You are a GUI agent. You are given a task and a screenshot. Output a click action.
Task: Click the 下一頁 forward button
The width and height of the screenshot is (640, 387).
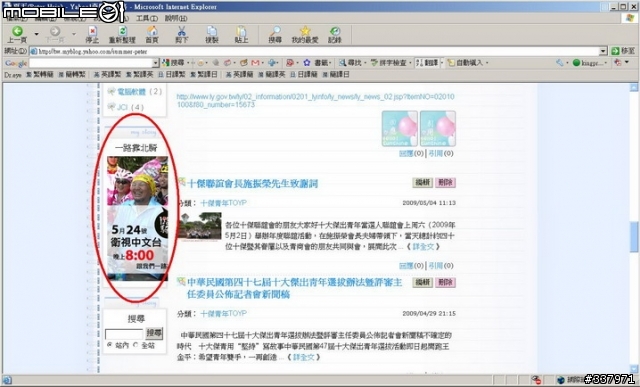55,35
